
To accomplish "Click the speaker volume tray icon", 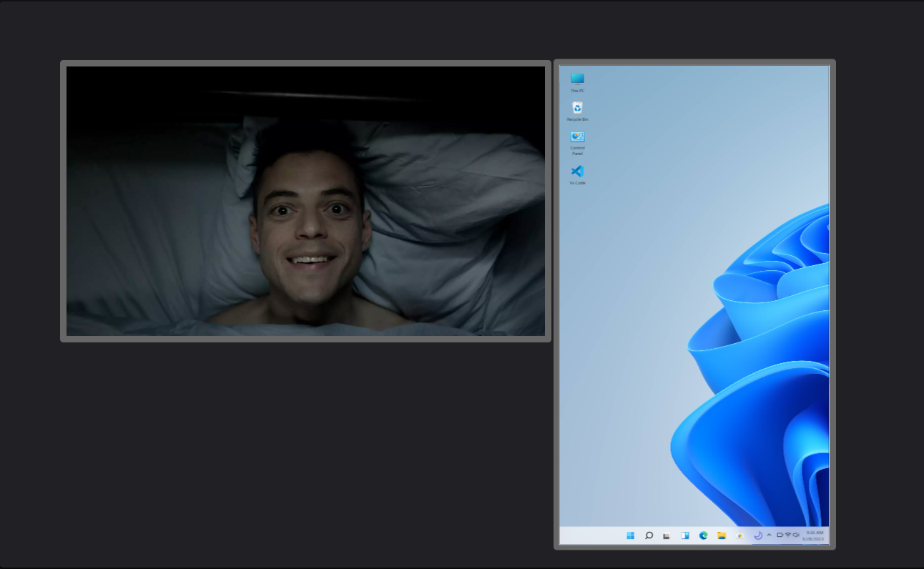I will click(796, 535).
